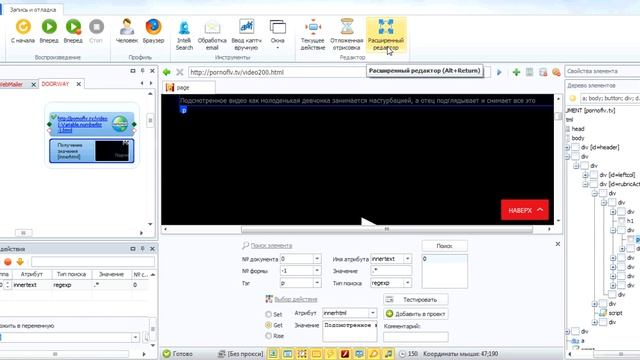Open the Человек profile tool
Screen dimensions: 640x360
(x=127, y=27)
